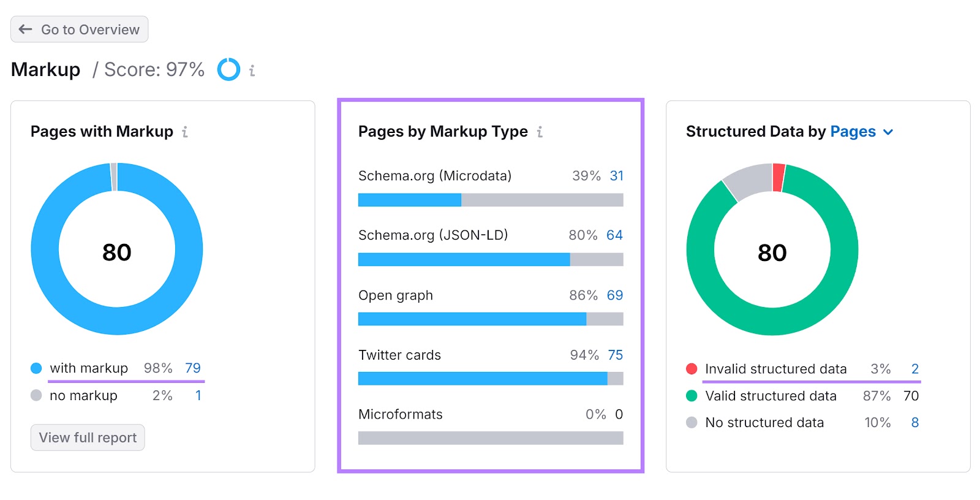Image resolution: width=980 pixels, height=500 pixels.
Task: Click the gray dot beside No structured data
Action: click(x=692, y=423)
